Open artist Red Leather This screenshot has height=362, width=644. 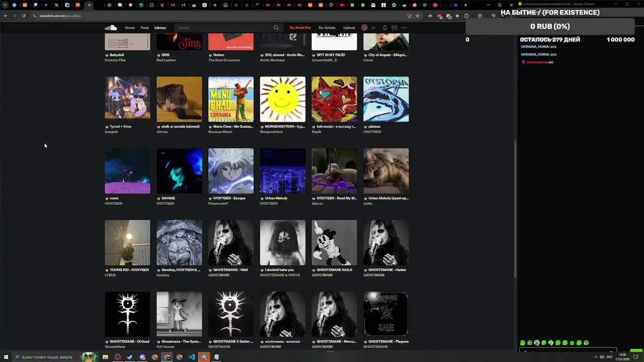[x=166, y=60]
